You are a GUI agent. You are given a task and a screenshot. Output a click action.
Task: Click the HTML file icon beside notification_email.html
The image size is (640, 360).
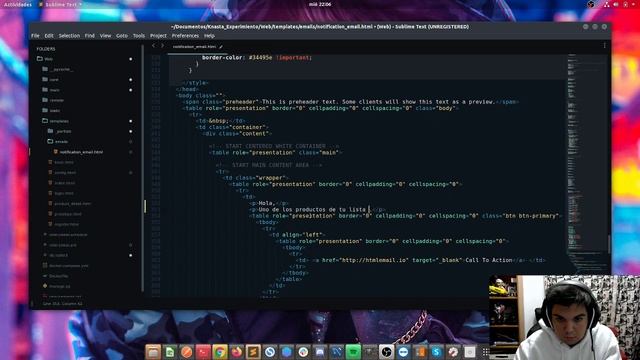click(56, 152)
